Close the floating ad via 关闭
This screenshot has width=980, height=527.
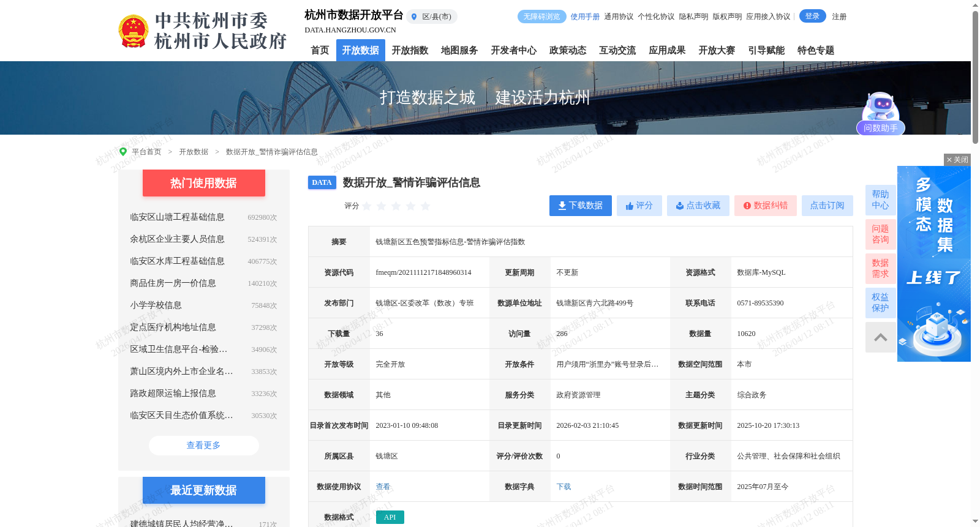click(957, 160)
